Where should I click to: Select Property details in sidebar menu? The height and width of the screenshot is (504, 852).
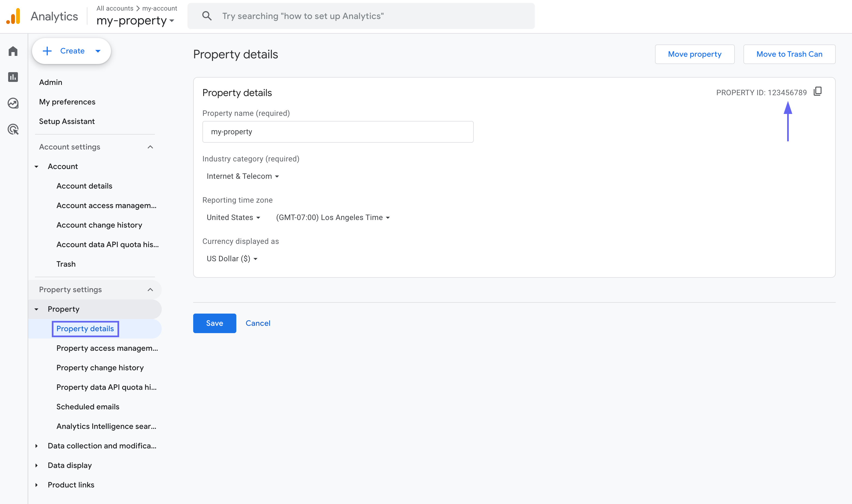tap(85, 328)
